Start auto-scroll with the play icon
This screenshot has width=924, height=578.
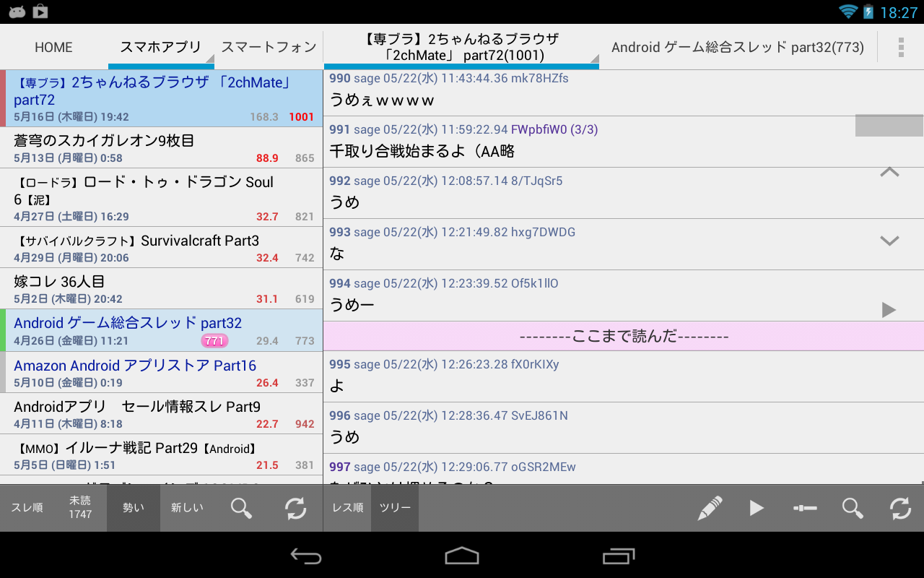point(757,508)
